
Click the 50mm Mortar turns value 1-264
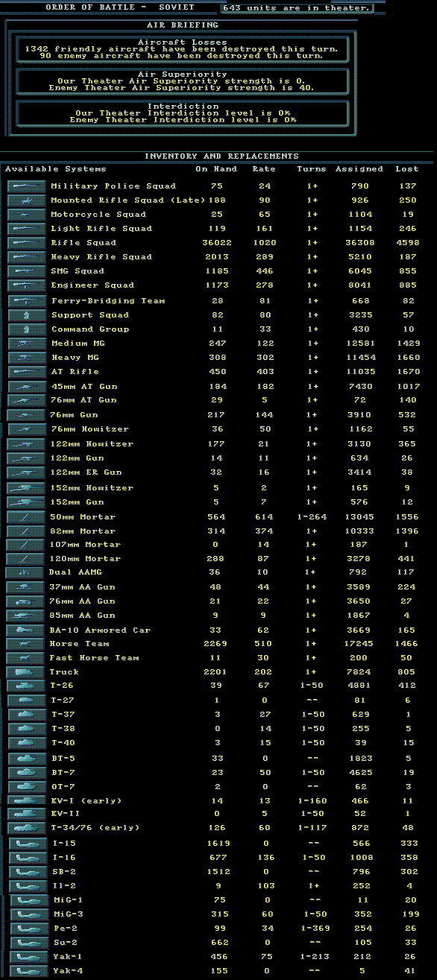pos(312,517)
